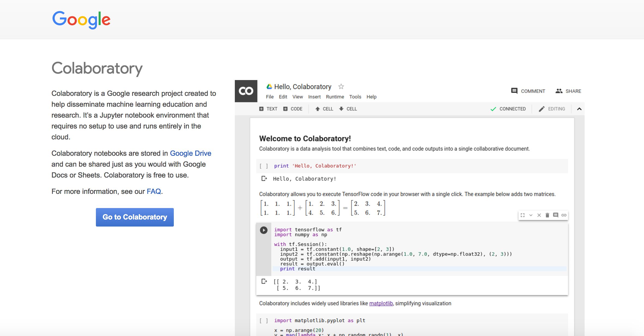Star the Hello, Colaboratory notebook

tap(341, 87)
